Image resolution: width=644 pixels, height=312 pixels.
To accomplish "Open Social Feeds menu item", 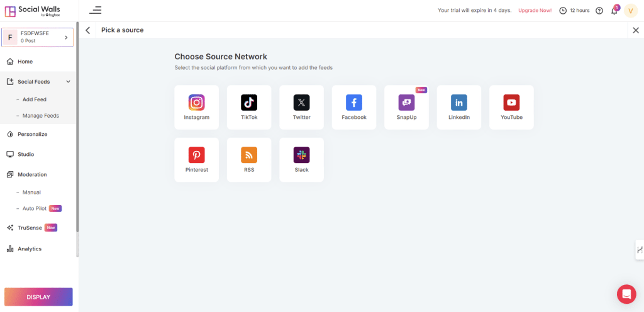I will click(x=34, y=82).
